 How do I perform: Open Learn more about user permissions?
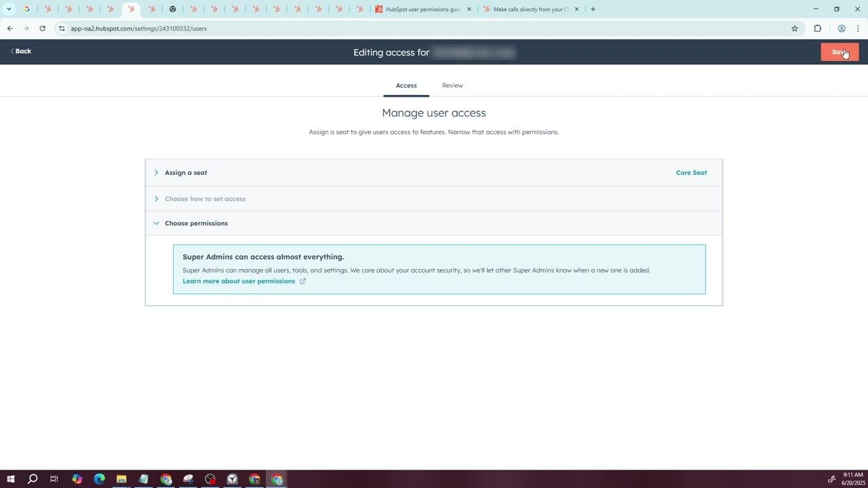[239, 281]
